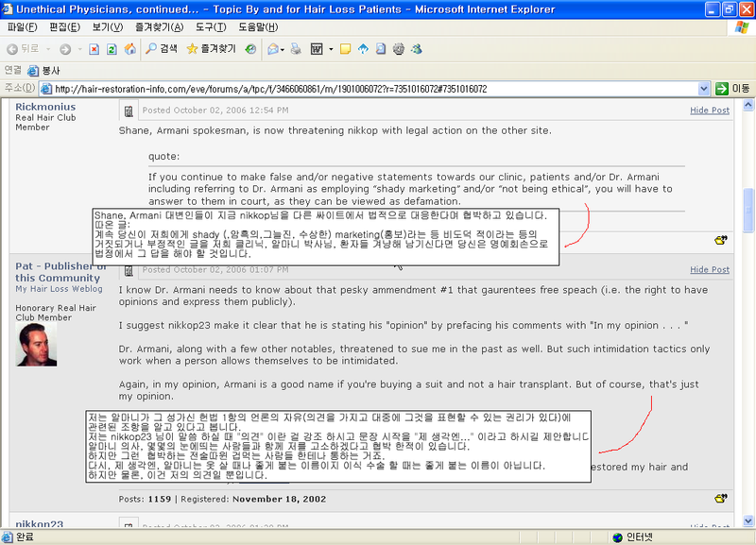Click the 'Honorary Real Hair Club Member' text
The image size is (756, 545).
[x=56, y=313]
